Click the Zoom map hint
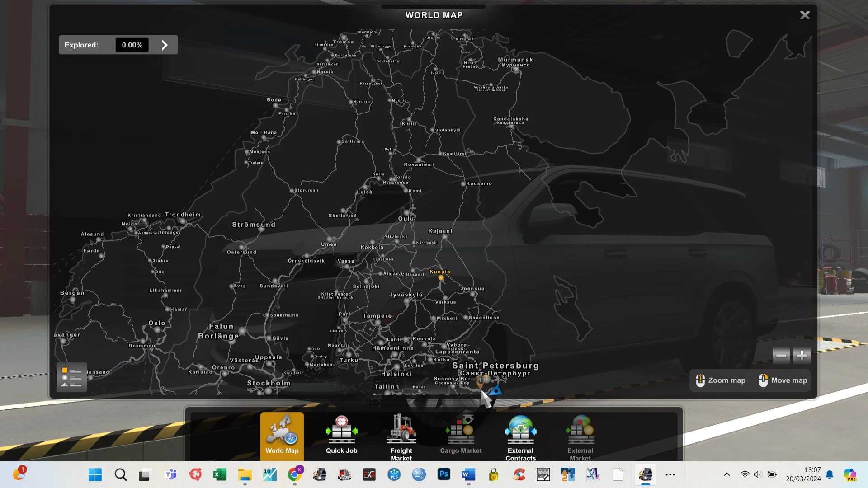The image size is (868, 488). pos(721,380)
